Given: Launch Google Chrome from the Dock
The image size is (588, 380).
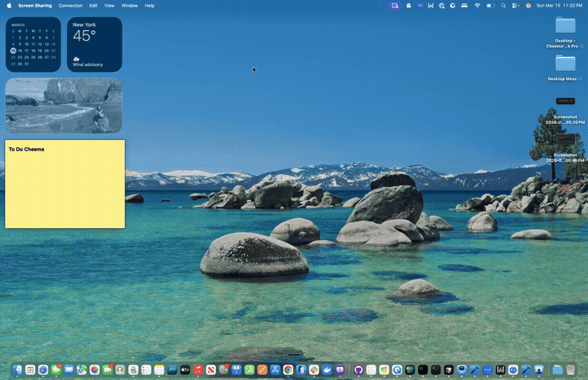Looking at the screenshot, I should click(288, 370).
